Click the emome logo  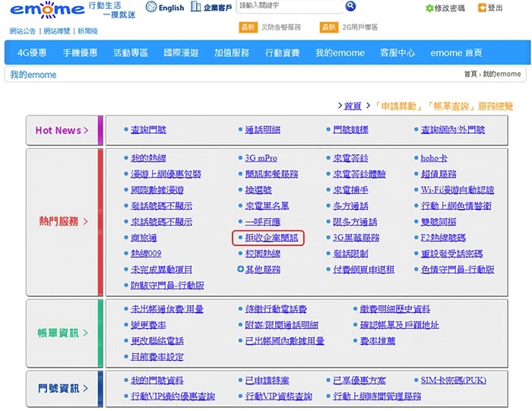click(47, 10)
